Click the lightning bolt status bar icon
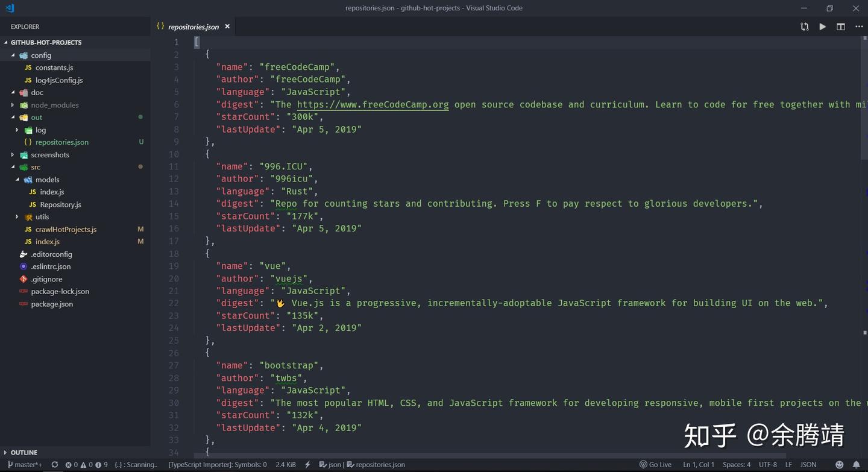868x472 pixels. click(x=307, y=464)
